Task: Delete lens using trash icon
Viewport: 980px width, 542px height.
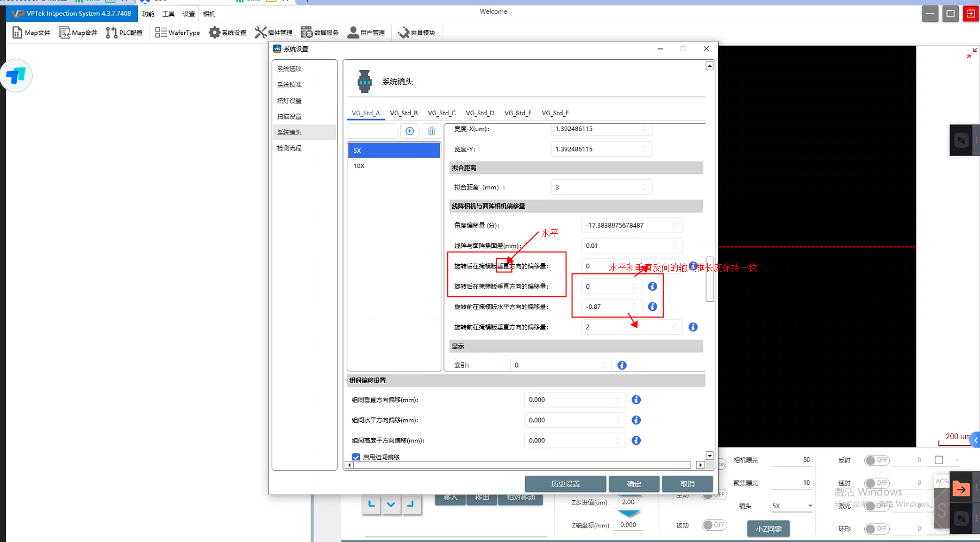Action: click(x=432, y=131)
